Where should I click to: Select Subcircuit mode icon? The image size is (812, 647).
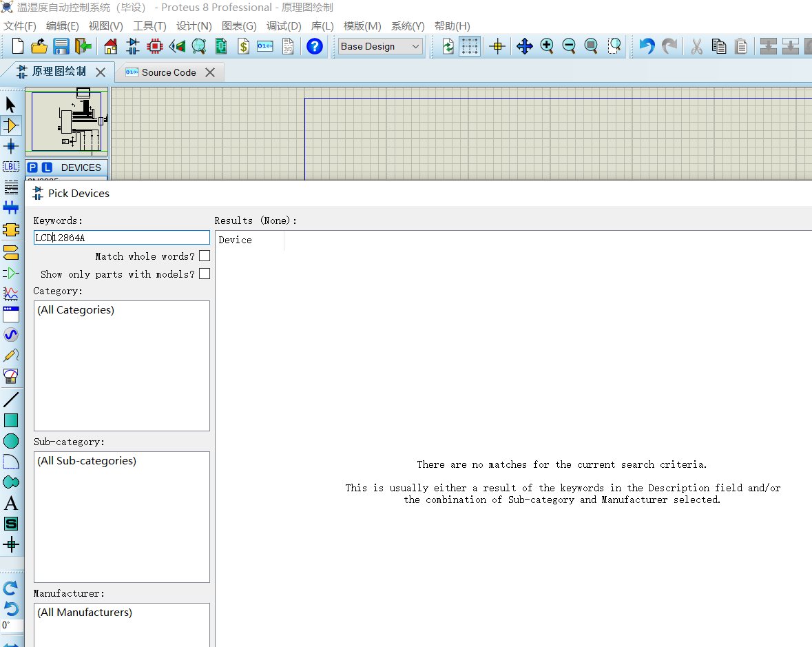pos(11,229)
